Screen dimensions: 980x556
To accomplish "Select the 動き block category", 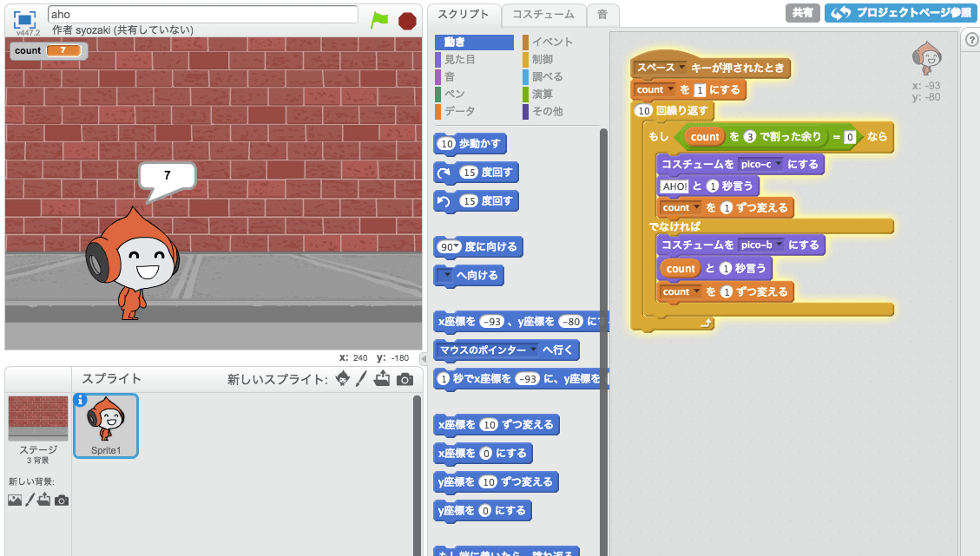I will pos(474,42).
